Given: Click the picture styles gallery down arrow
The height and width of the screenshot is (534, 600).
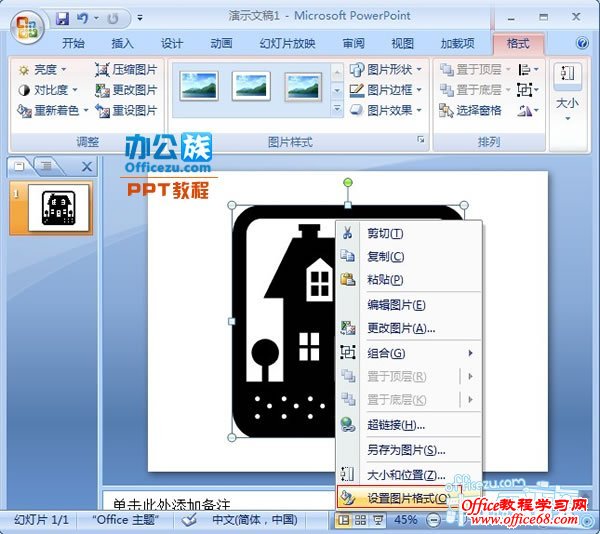Looking at the screenshot, I should click(337, 91).
